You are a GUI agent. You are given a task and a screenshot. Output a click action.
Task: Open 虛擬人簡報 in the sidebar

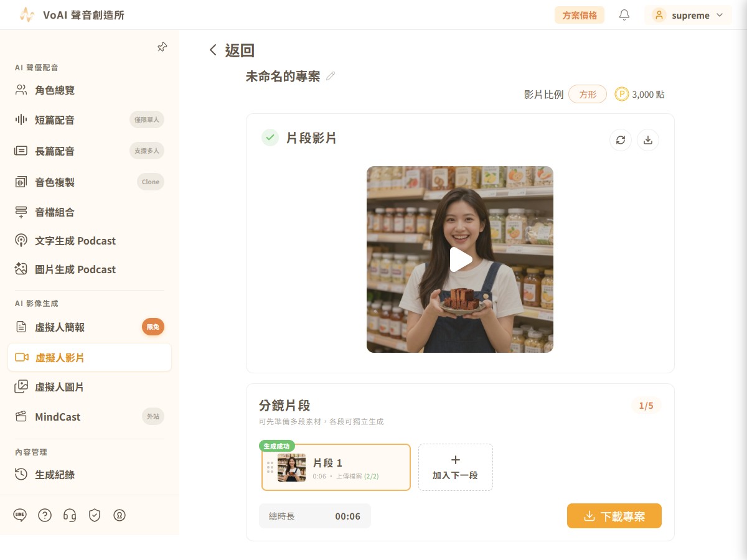coord(90,327)
